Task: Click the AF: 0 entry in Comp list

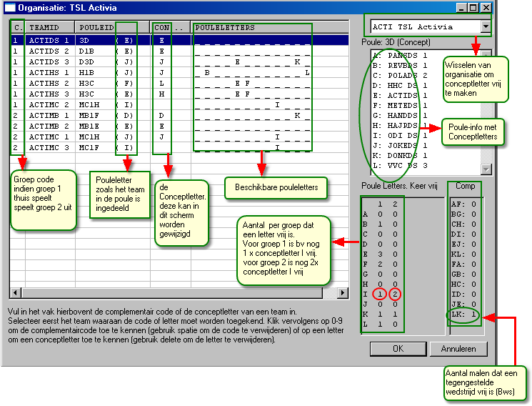Action: pyautogui.click(x=463, y=204)
